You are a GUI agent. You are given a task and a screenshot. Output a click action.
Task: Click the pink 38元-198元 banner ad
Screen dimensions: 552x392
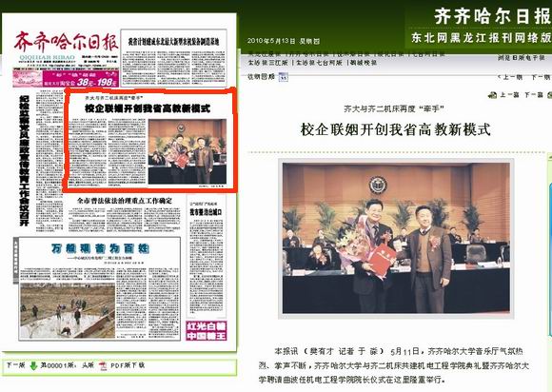pos(66,78)
